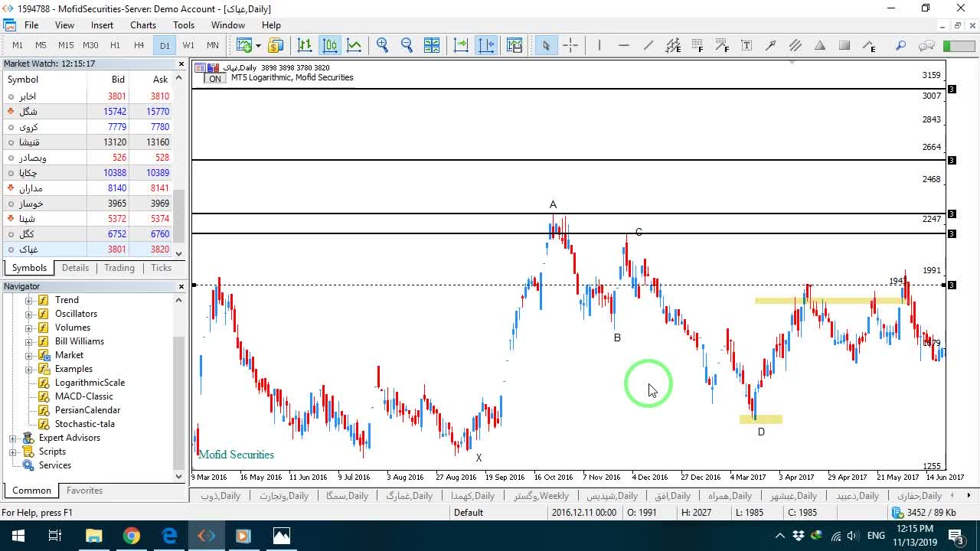
Task: Tile chart windows with the toolbar icon
Action: [432, 45]
